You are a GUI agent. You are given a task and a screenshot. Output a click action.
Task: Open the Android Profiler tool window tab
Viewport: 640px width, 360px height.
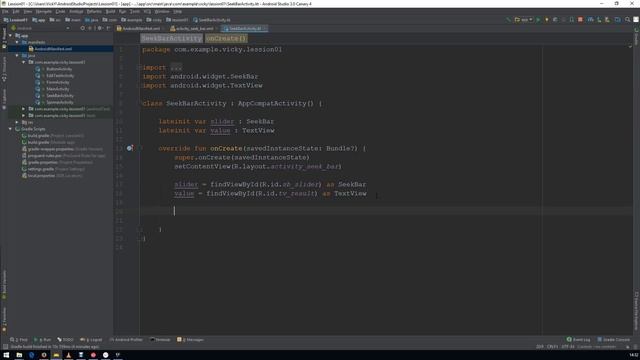pos(126,340)
